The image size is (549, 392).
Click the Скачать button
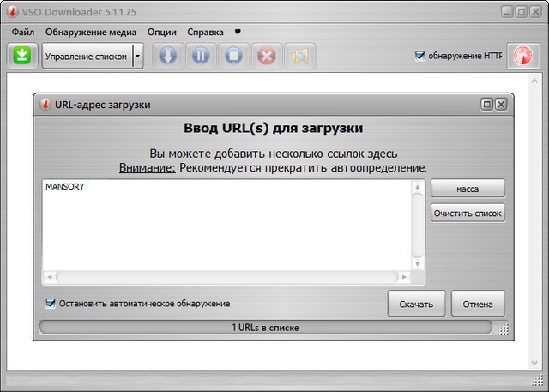(416, 304)
